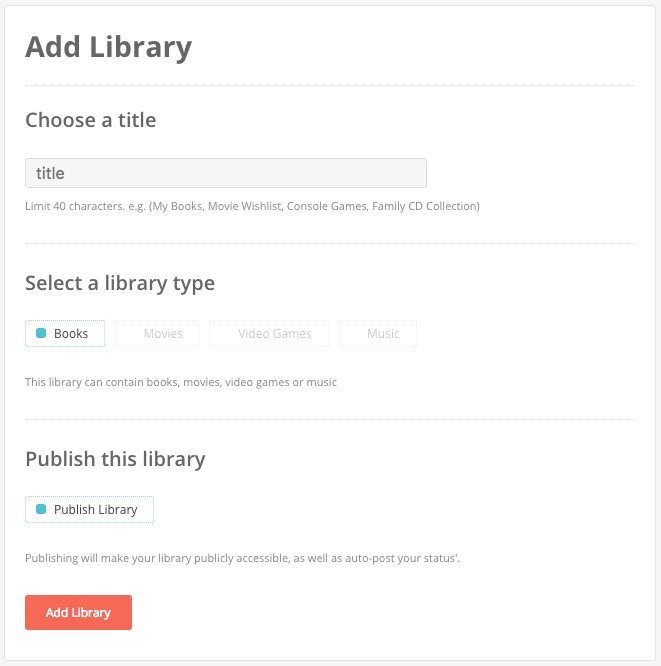Choose Movies as the library type
This screenshot has height=666, width=661.
(162, 334)
